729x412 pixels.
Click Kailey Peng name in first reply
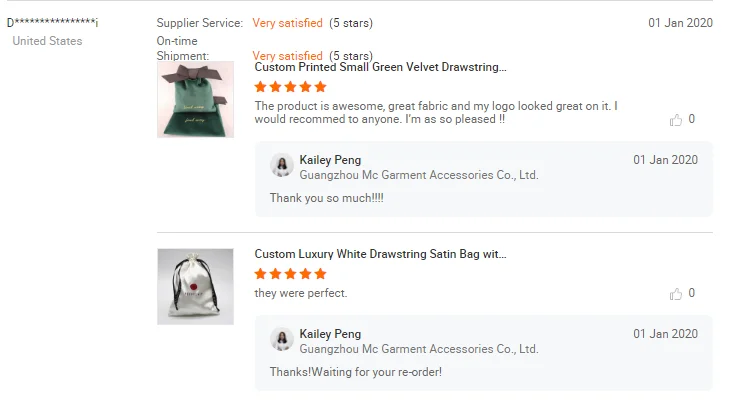click(x=330, y=160)
